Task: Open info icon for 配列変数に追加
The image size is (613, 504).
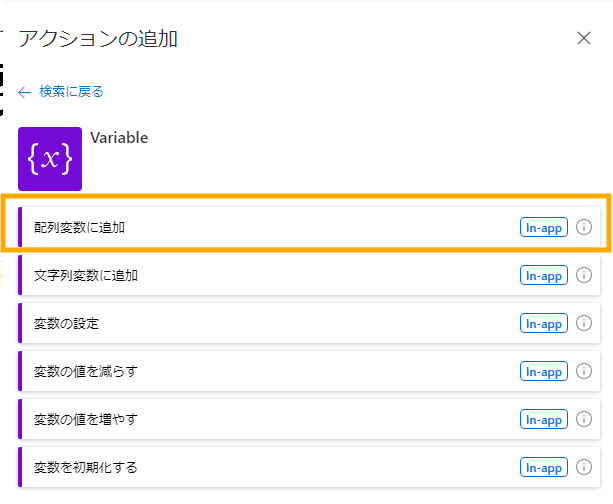Action: [x=584, y=227]
